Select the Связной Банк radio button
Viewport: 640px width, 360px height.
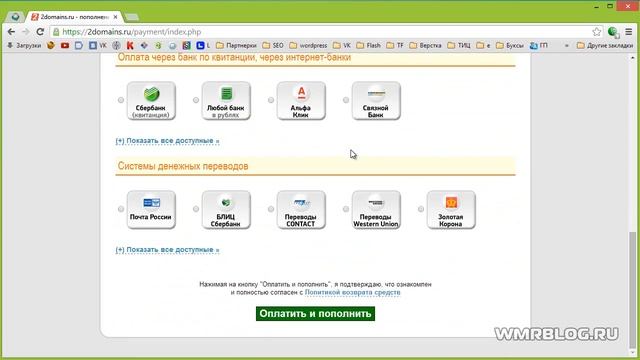(346, 100)
